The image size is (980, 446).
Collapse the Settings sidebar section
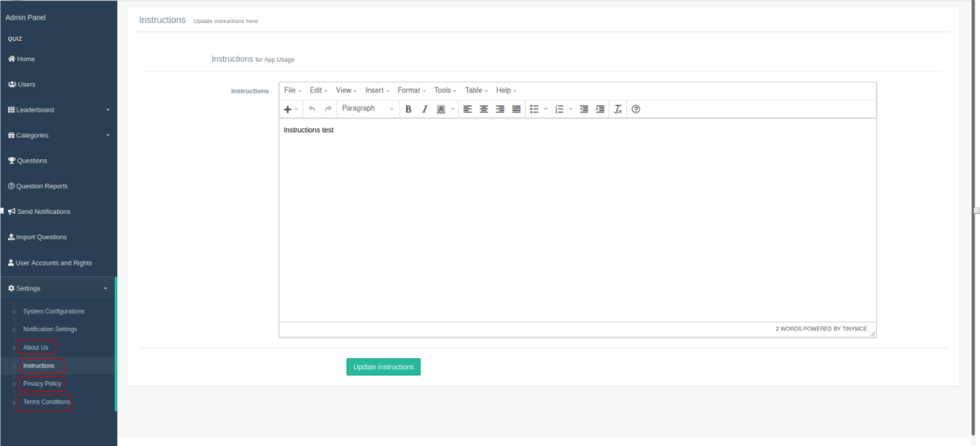59,288
